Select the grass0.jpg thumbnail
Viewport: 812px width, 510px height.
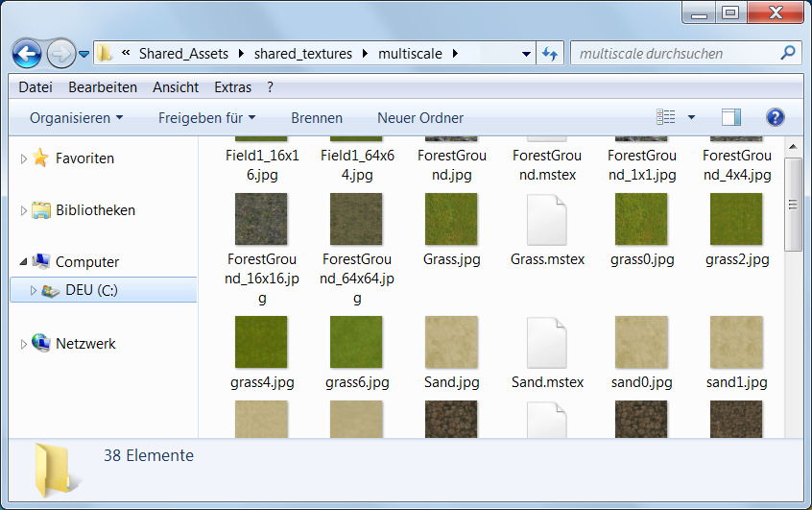click(x=641, y=219)
